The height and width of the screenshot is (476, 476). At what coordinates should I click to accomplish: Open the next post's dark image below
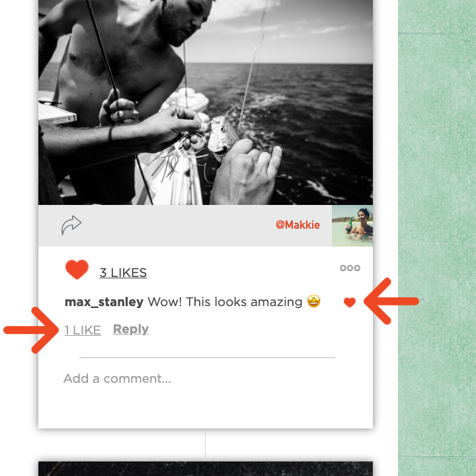[206, 469]
